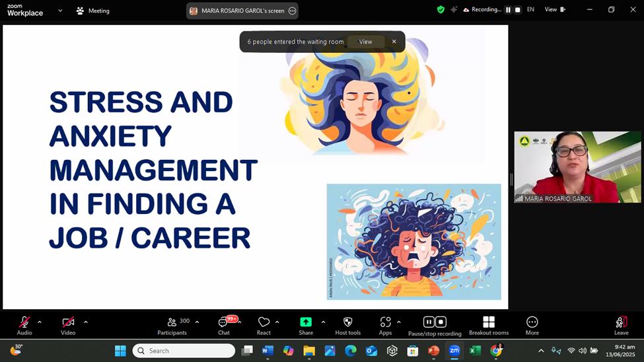Click View on waiting room notification
This screenshot has width=644, height=362.
(x=365, y=42)
